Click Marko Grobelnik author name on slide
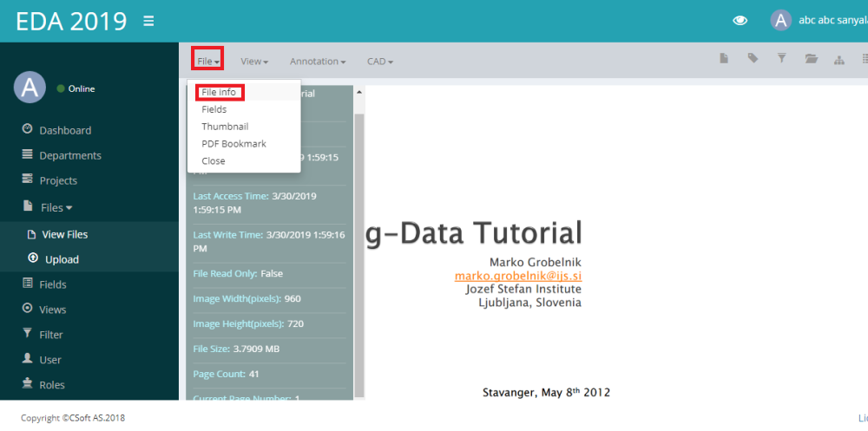This screenshot has height=431, width=868. [x=536, y=262]
